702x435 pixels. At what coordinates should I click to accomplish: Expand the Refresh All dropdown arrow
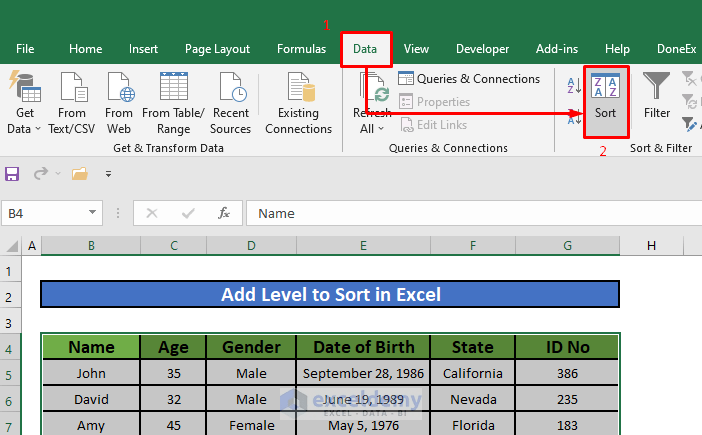(x=381, y=129)
